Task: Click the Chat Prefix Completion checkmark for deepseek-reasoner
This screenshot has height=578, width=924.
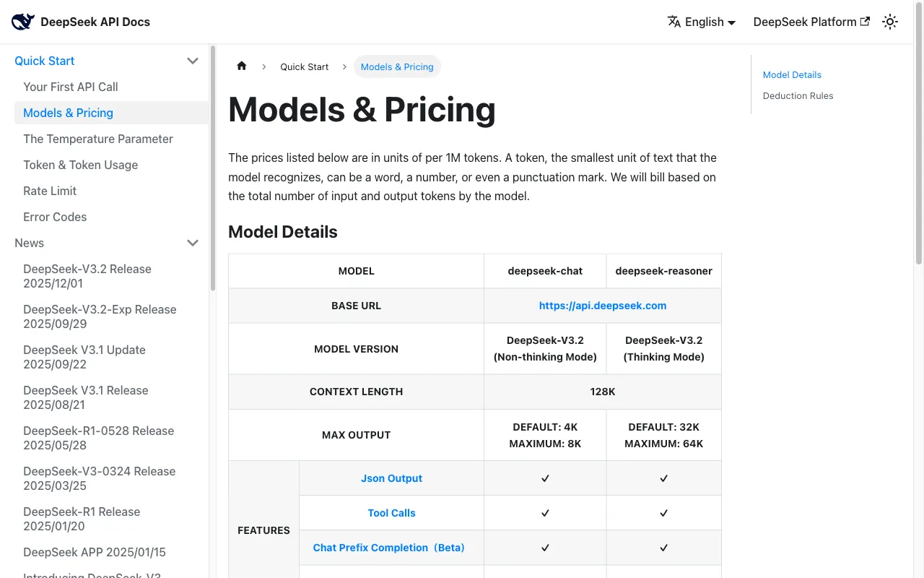Action: coord(664,548)
